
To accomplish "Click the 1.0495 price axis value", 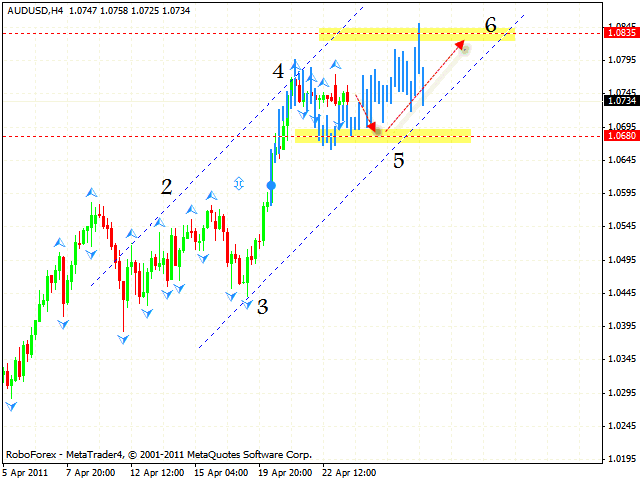I will point(622,260).
